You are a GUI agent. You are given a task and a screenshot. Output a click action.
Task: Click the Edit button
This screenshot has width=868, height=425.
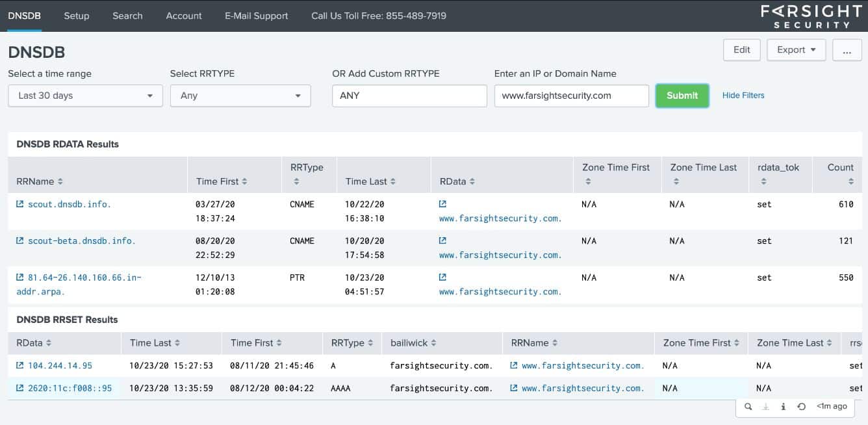tap(742, 50)
